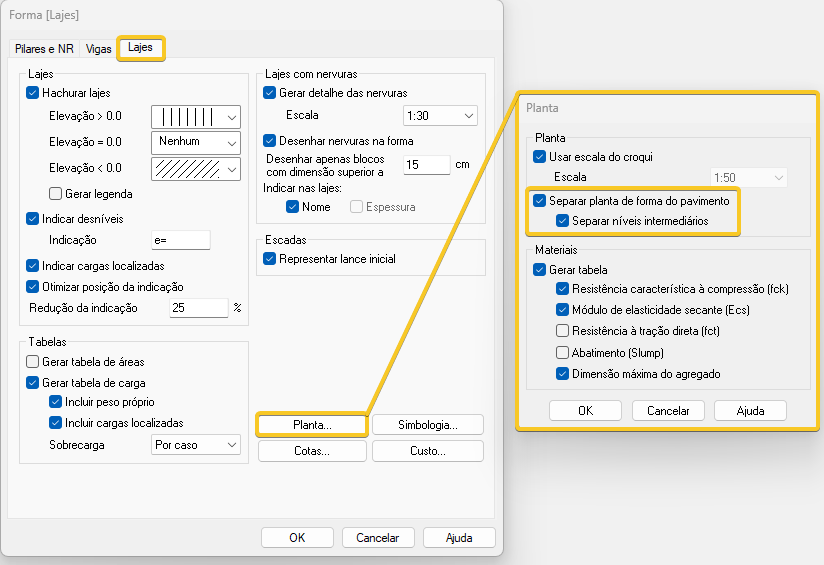Enable the Gerar legenda checkbox

coord(56,194)
